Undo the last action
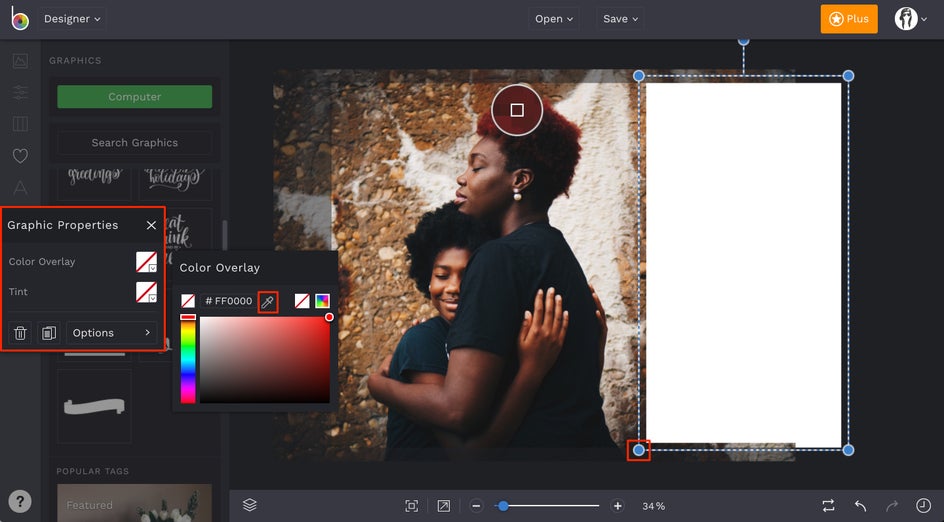 (860, 506)
